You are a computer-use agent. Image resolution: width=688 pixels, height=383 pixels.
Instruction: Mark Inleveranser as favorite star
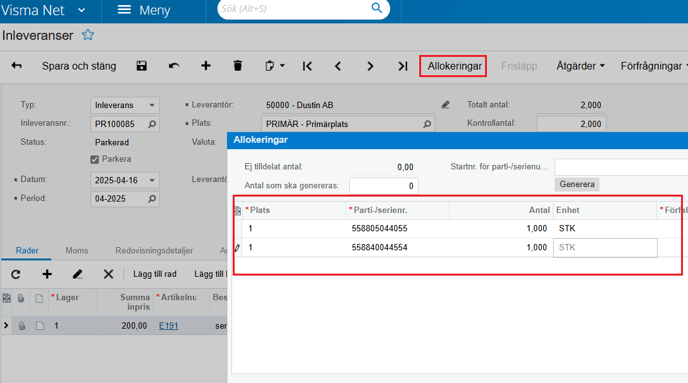point(88,35)
